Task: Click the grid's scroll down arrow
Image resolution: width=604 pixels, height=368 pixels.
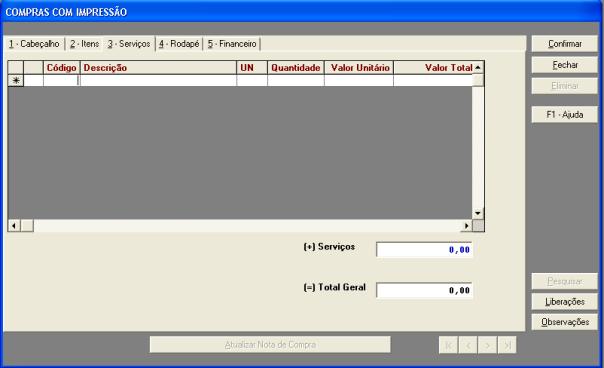Action: click(478, 213)
